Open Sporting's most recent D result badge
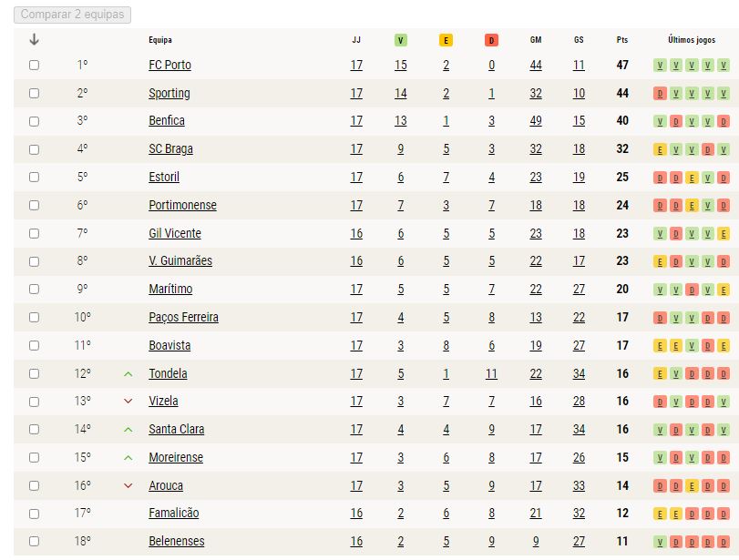Viewport: 739px width, 560px height. coord(660,93)
